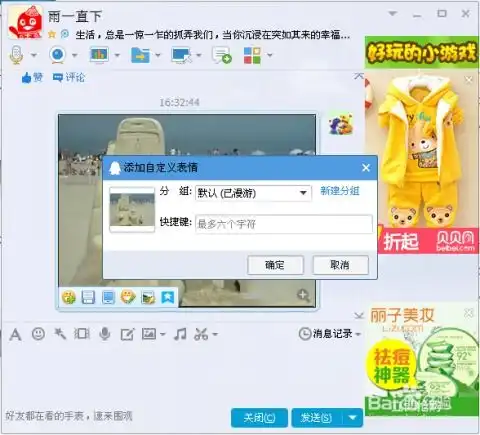
Task: Confirm with 确定 button
Action: click(x=275, y=265)
